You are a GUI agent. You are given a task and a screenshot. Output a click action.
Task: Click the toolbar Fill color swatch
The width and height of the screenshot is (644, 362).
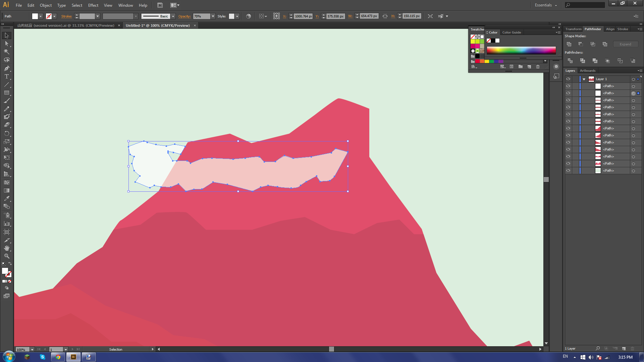tap(5, 271)
